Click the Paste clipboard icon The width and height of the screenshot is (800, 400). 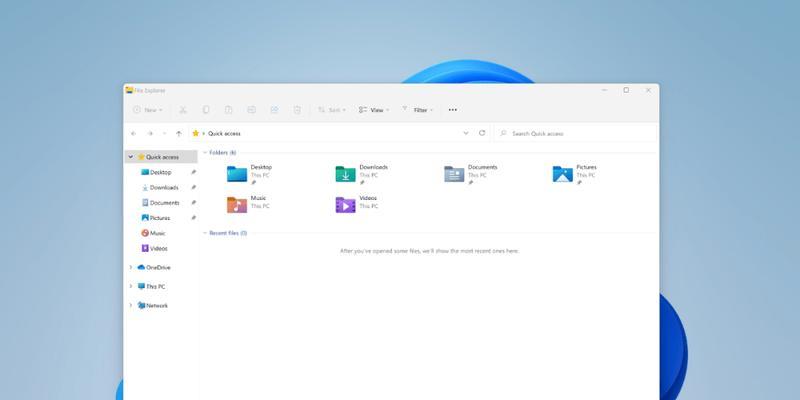point(229,110)
